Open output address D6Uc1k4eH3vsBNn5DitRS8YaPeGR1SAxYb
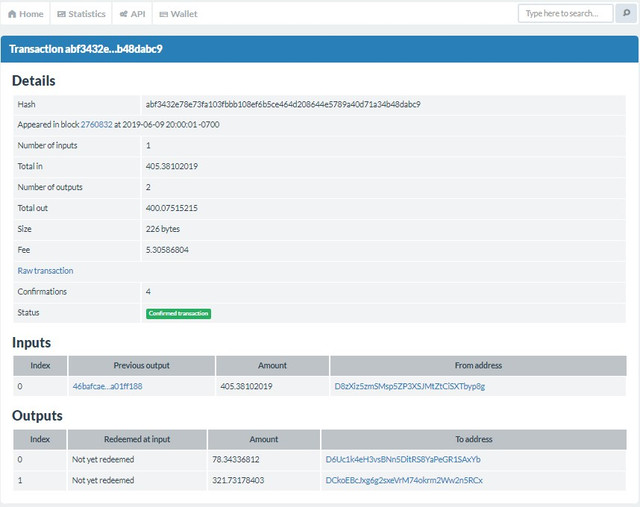 click(403, 459)
